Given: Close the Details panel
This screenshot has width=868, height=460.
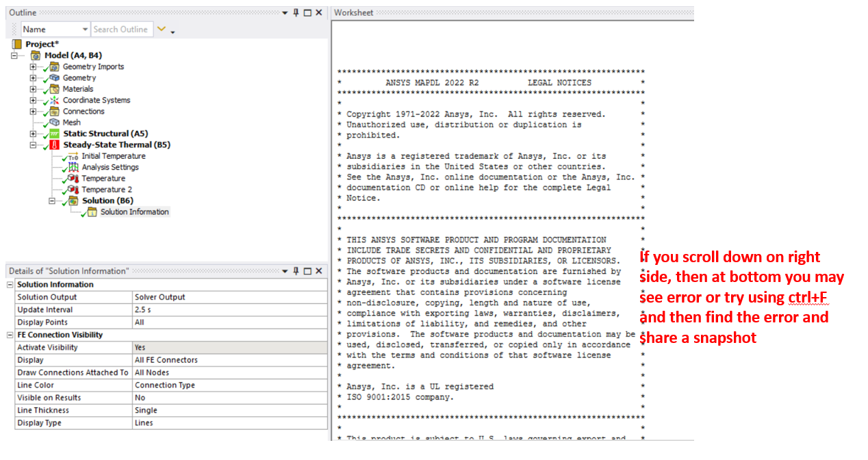Looking at the screenshot, I should [319, 271].
